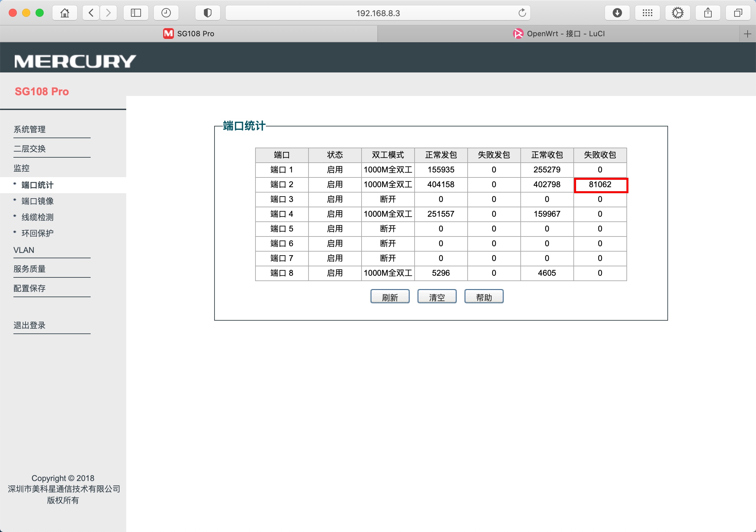Open downloads via the download icon
Viewport: 756px width, 532px height.
pos(617,13)
